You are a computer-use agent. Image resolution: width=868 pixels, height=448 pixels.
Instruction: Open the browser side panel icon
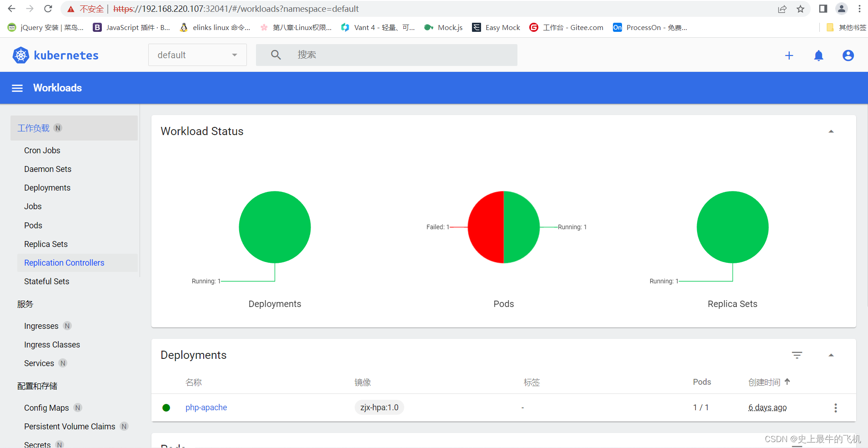click(823, 9)
